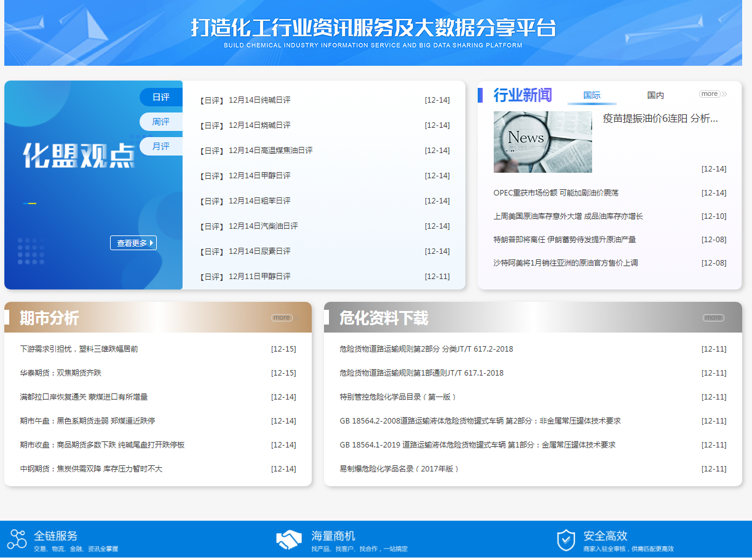The height and width of the screenshot is (560, 752).
Task: Switch to 周评 tab
Action: click(x=161, y=122)
